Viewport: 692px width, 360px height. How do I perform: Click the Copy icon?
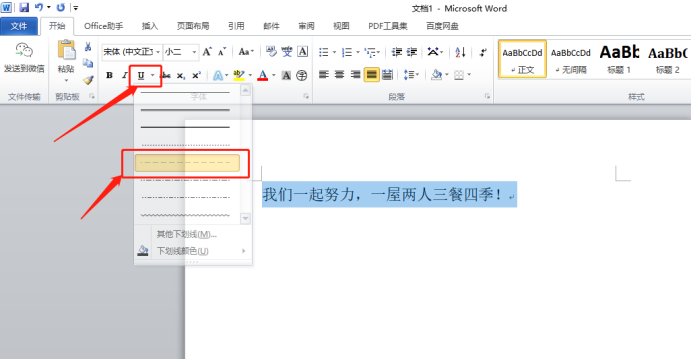click(x=88, y=63)
